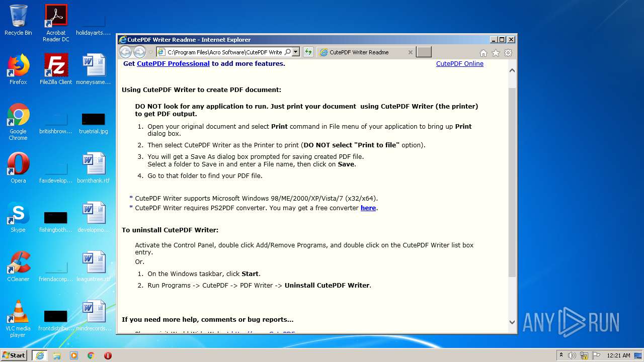Image resolution: width=644 pixels, height=362 pixels.
Task: Select the Recycle Bin desktop icon
Action: coord(18,20)
